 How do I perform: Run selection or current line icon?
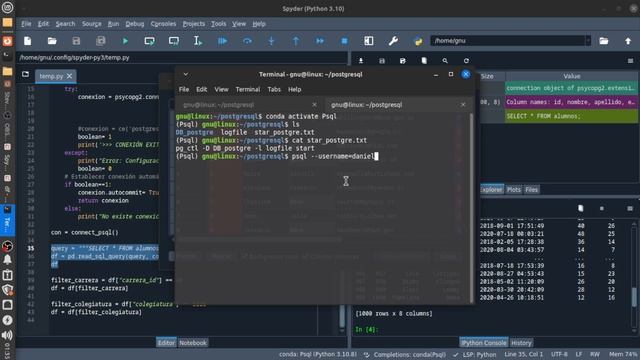[198, 41]
